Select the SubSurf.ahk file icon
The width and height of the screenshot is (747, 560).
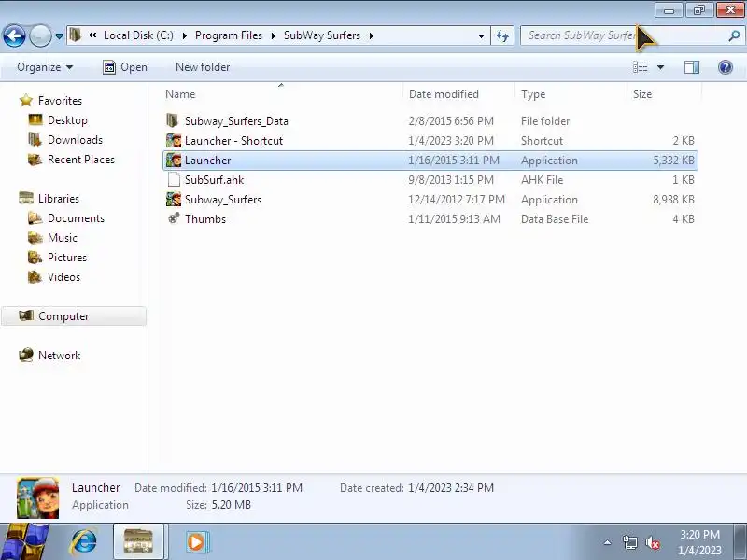(x=174, y=179)
